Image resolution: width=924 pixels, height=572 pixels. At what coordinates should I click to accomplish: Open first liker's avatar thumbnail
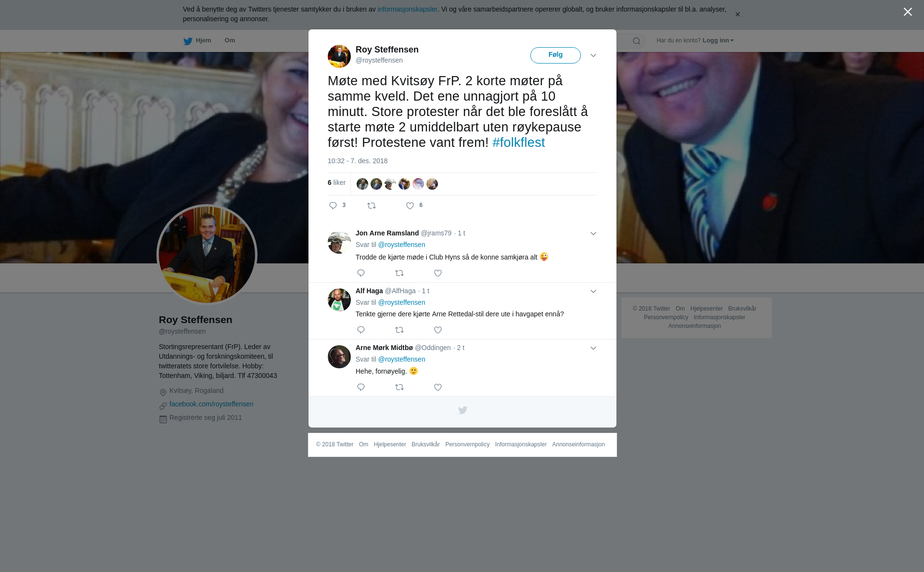point(362,184)
